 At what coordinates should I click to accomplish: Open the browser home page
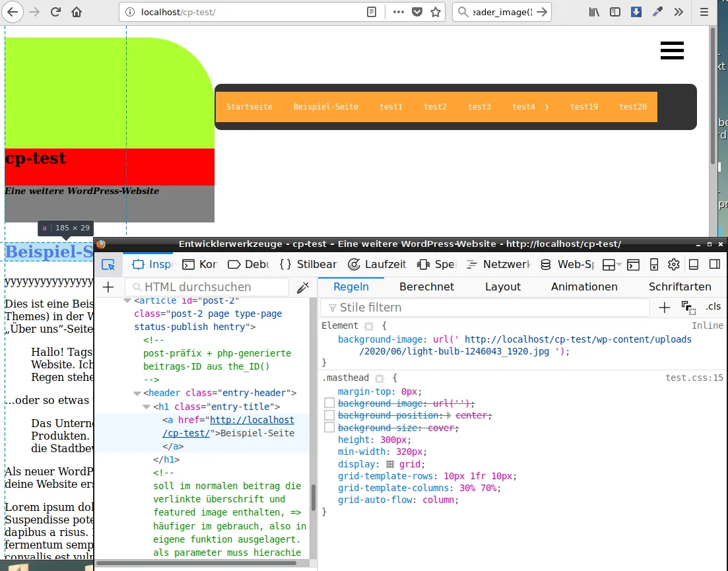77,12
